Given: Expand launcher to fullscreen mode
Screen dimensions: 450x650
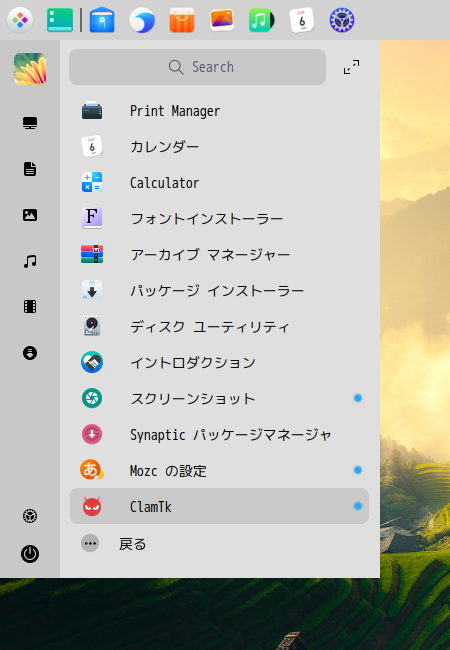Looking at the screenshot, I should [351, 67].
